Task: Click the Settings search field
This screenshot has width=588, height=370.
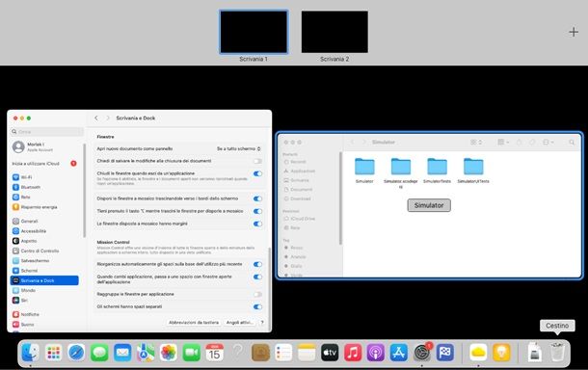Action: [47, 132]
